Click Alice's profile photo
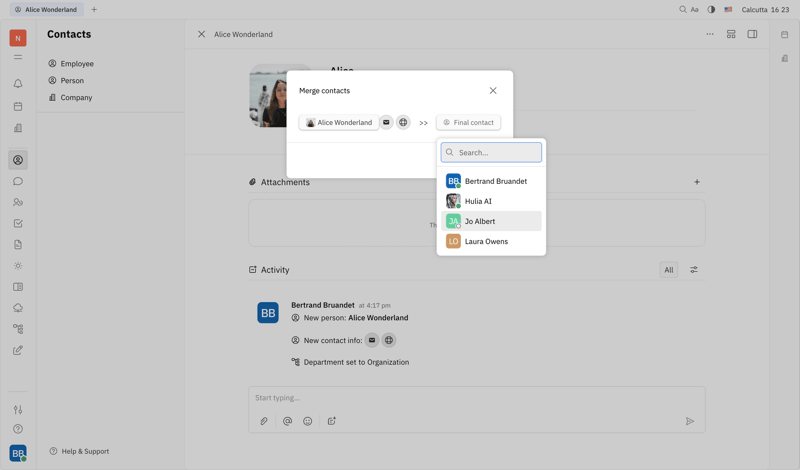800x470 pixels. (x=268, y=95)
